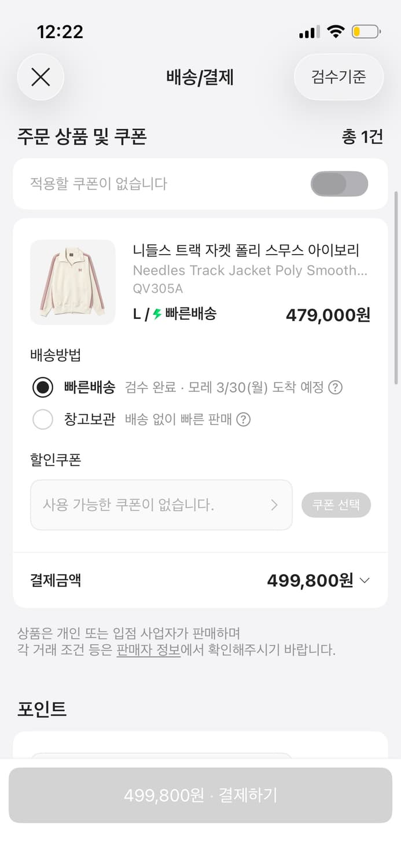Expand the 결제금액 price breakdown chevron
Viewport: 401px width, 868px height.
coord(364,580)
